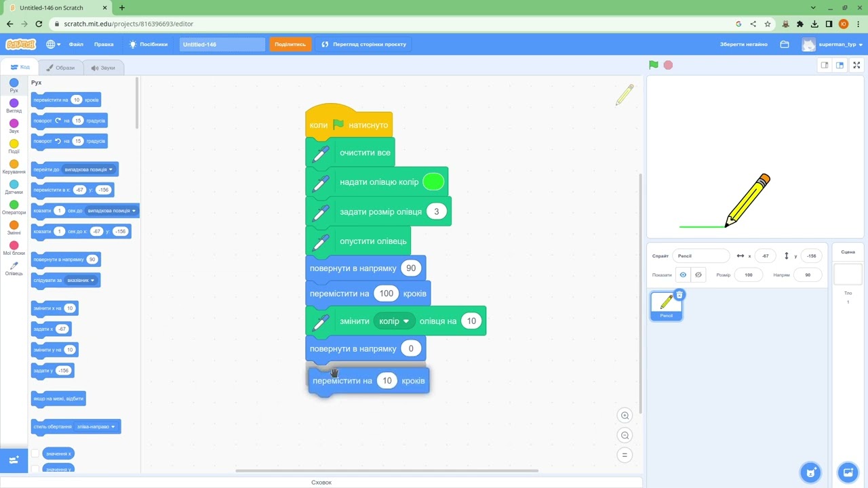Click green pen color swatch in script
Viewport: 868px width, 488px height.
tap(433, 182)
